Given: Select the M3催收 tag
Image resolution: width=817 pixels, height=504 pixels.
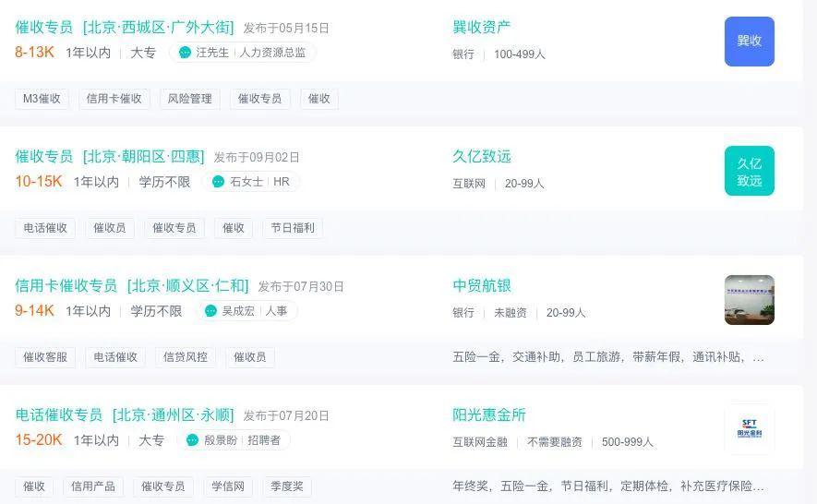Looking at the screenshot, I should (42, 99).
